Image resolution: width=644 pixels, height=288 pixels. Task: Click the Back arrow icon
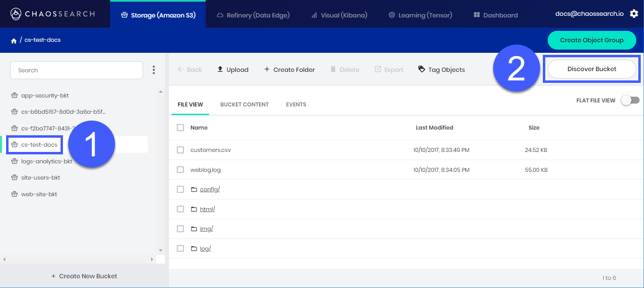(180, 69)
